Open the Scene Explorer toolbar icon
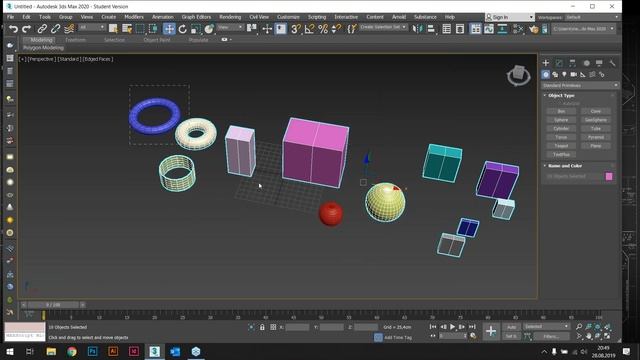 click(447, 29)
